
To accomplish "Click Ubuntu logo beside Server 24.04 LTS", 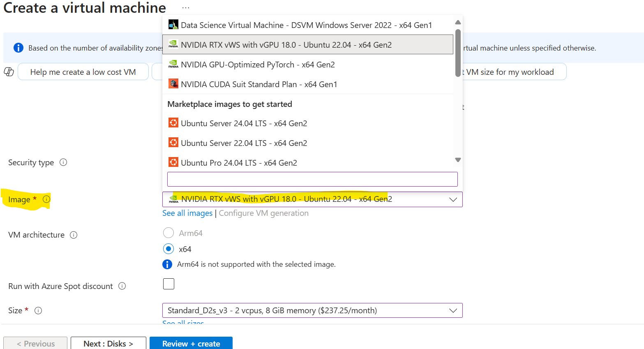I will [173, 123].
